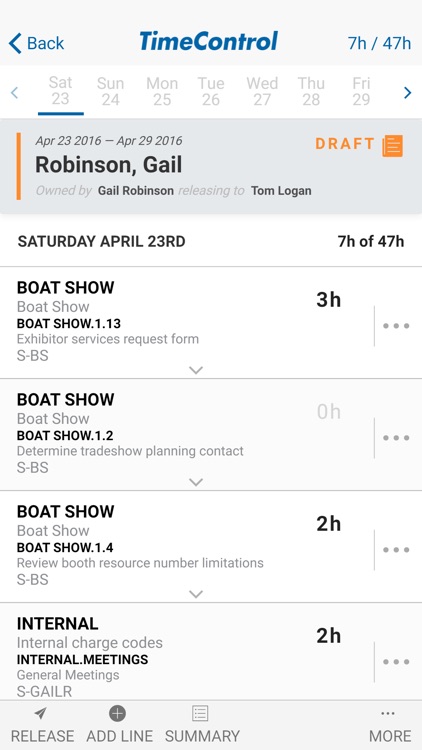Screen dimensions: 422x750
Task: Tap the 3h hours value for BOAT SHOW.1.13
Action: (329, 300)
